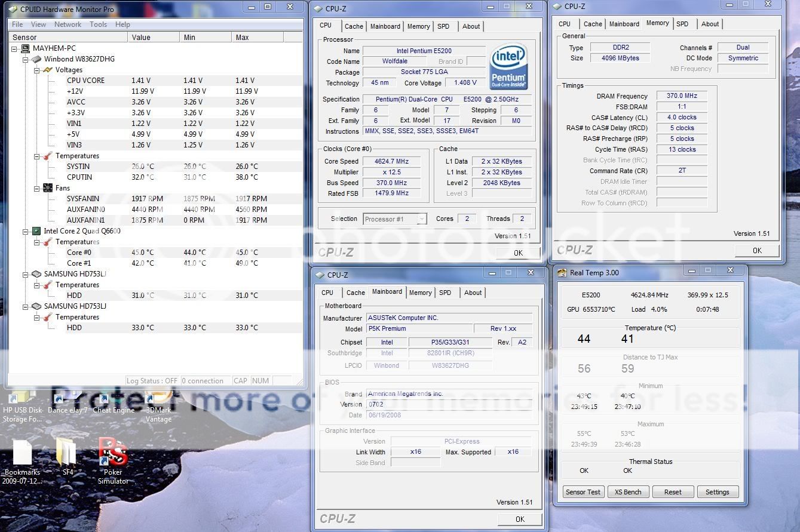Click the Max column header
The height and width of the screenshot is (532, 800).
coord(258,37)
